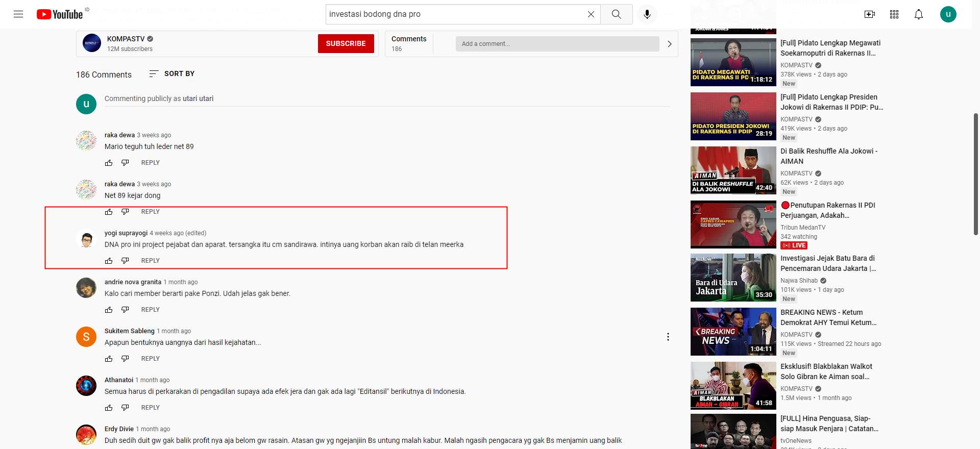This screenshot has width=980, height=449.
Task: Play the Breaking News AHY thumbnail
Action: [733, 332]
